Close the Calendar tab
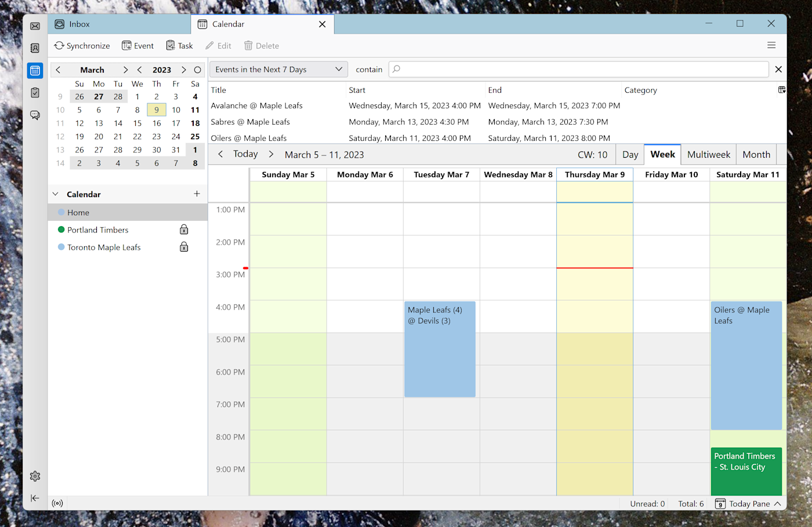Image resolution: width=812 pixels, height=527 pixels. pyautogui.click(x=322, y=24)
